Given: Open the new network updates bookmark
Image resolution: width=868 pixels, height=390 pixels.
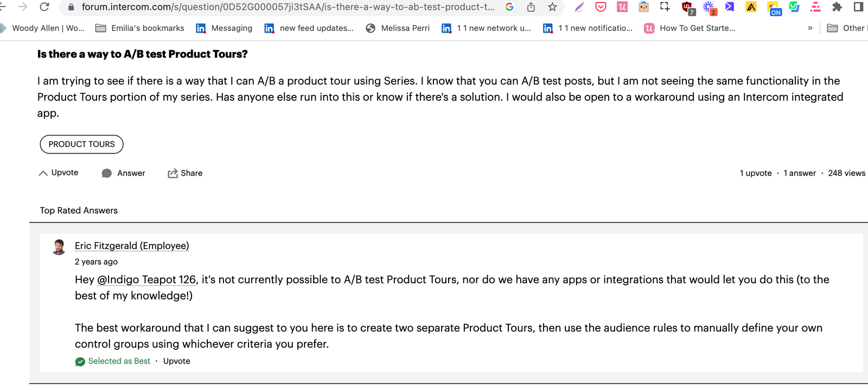Looking at the screenshot, I should coord(486,28).
